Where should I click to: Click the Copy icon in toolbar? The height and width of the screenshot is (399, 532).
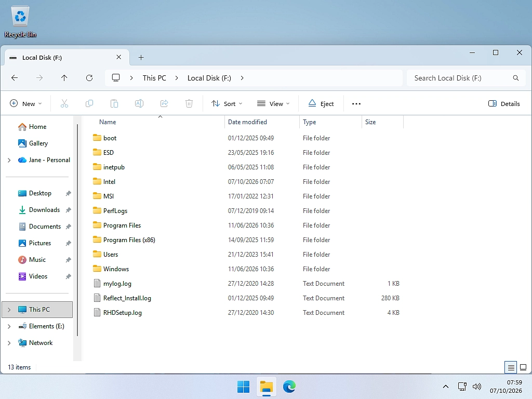pyautogui.click(x=89, y=103)
